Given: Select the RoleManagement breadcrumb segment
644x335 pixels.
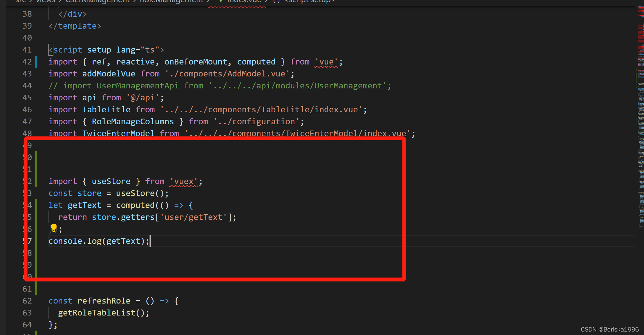Looking at the screenshot, I should [172, 2].
